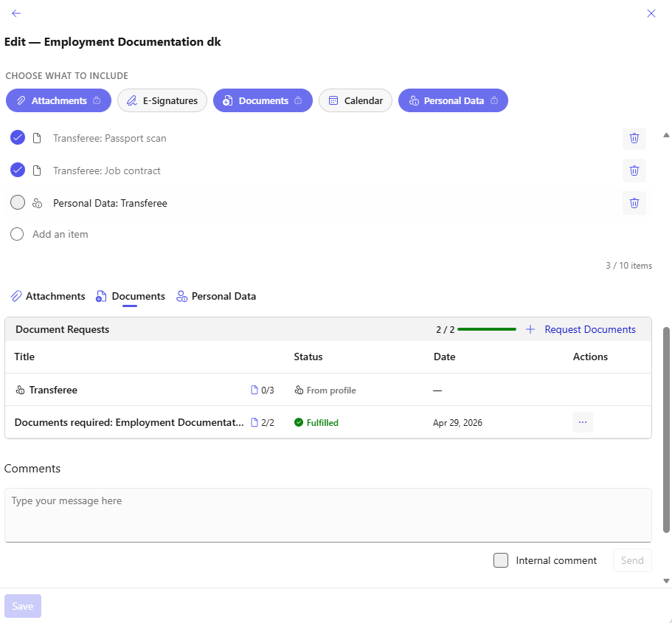Open Documents required: Employment Documentation row
The width and height of the screenshot is (672, 623).
tap(328, 422)
